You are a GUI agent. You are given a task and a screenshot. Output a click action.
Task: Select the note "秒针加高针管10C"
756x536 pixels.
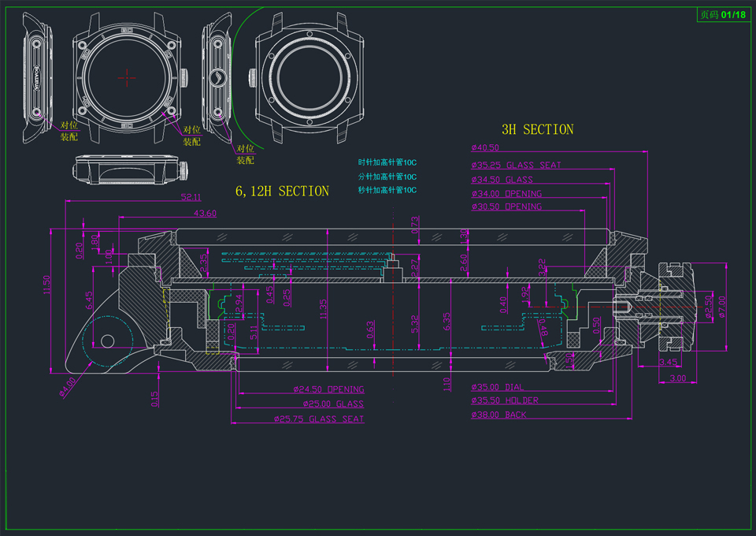click(x=387, y=190)
